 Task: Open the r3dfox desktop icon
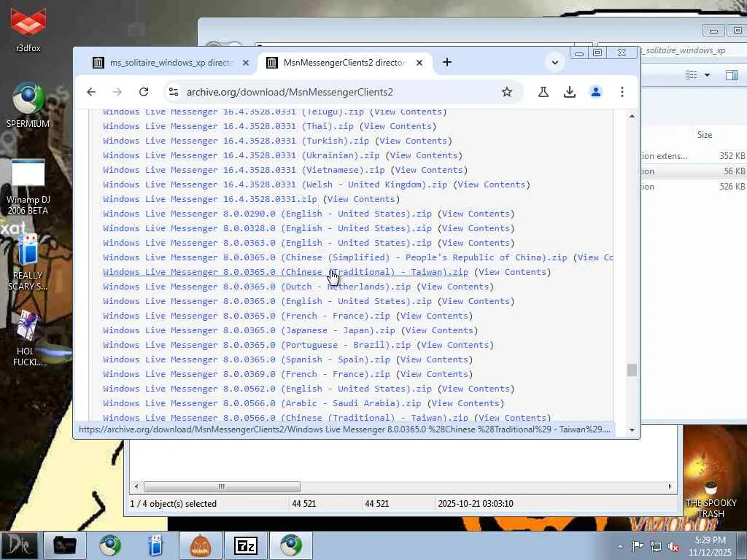click(x=28, y=28)
